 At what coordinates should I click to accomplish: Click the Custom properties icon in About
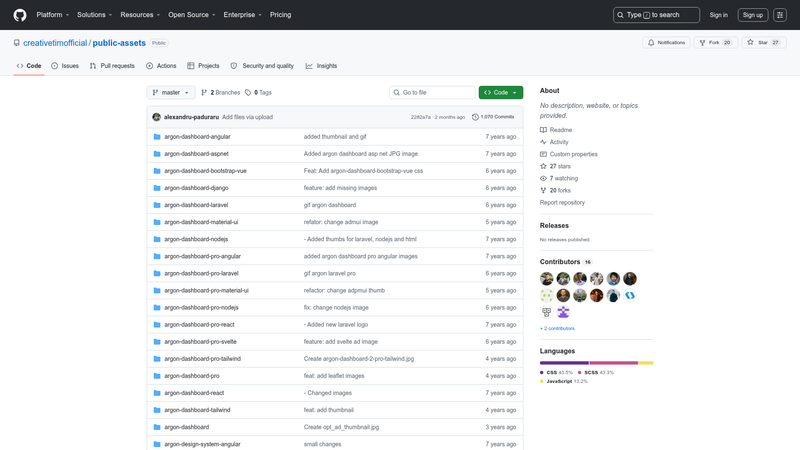pos(543,154)
